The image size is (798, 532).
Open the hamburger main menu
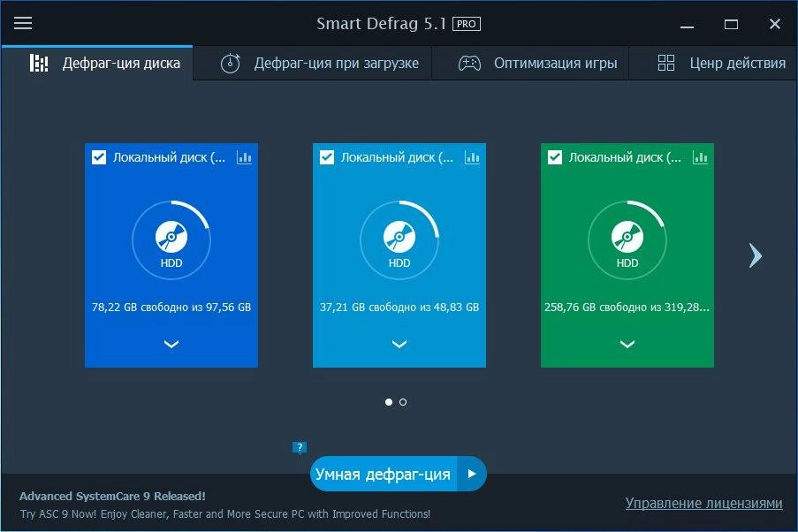coord(23,23)
